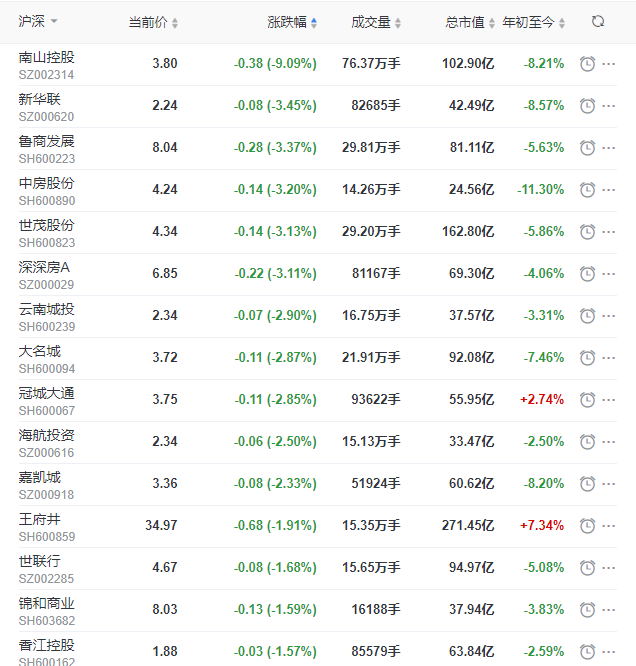Open more options for 王府井 row

tap(609, 526)
